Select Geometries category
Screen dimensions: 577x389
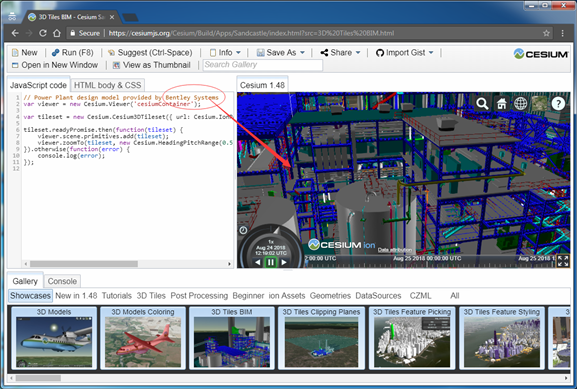coord(330,296)
